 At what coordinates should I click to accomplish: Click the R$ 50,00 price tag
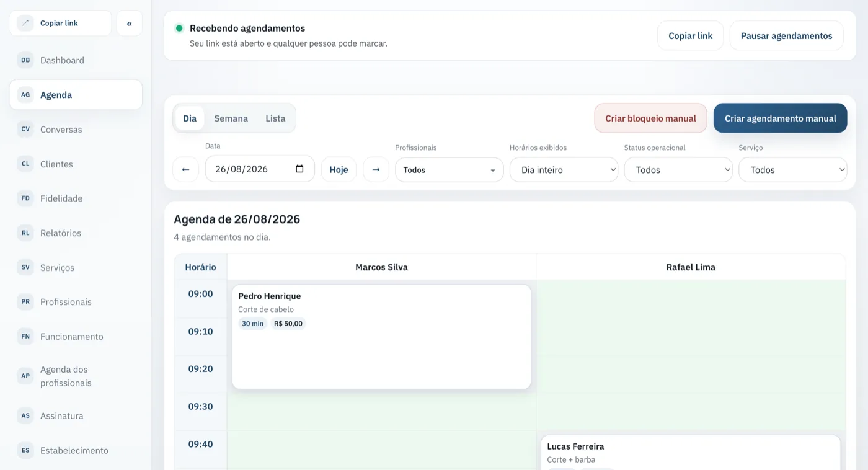(x=288, y=324)
